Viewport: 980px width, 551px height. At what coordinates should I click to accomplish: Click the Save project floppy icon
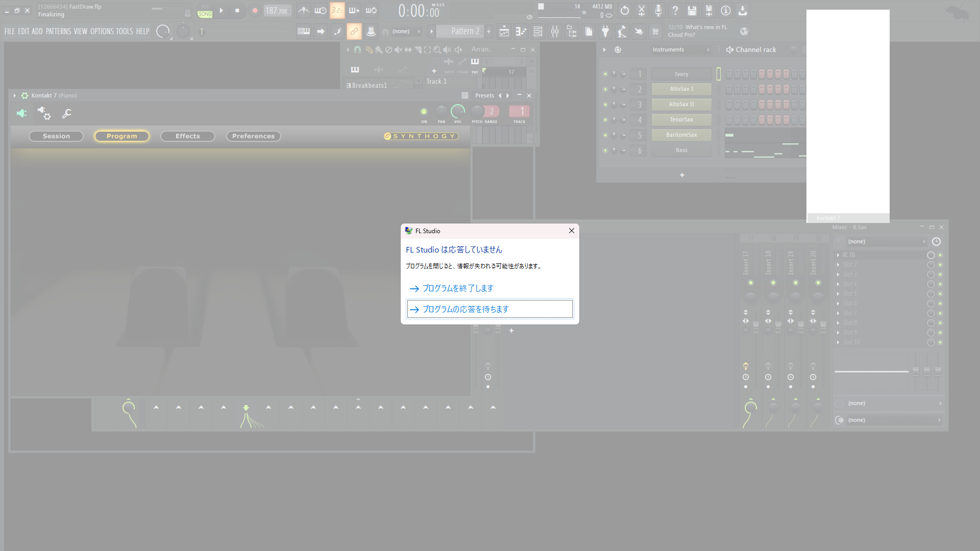coord(692,10)
